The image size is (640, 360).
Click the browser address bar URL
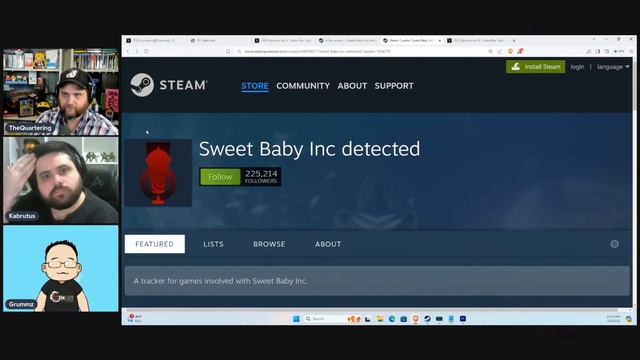(318, 51)
